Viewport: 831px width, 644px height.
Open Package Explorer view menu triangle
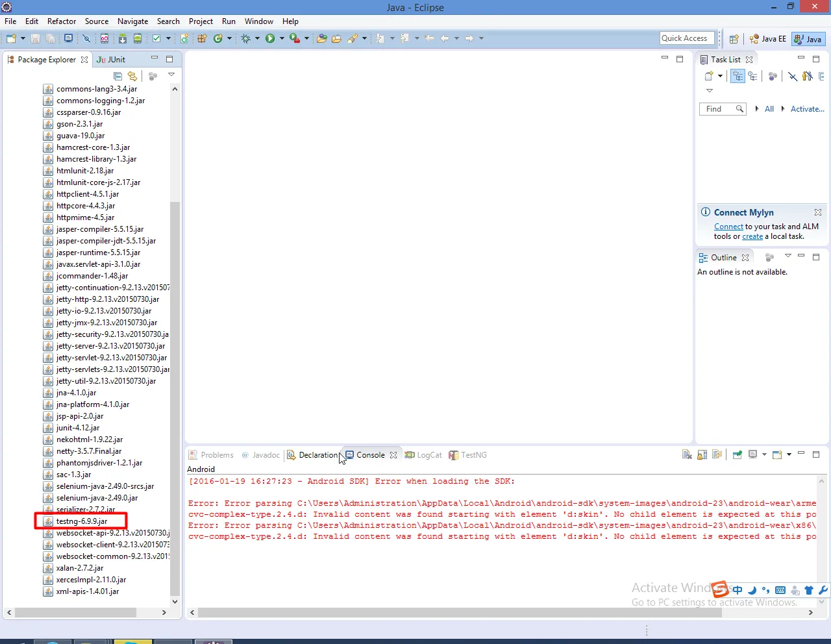(171, 75)
